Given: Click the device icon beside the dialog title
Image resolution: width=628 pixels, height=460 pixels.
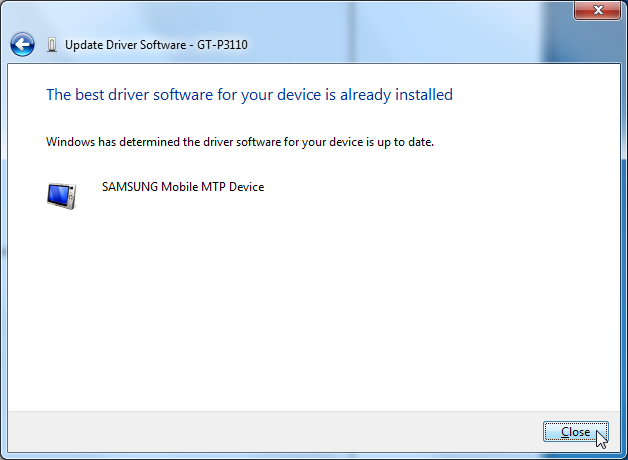Looking at the screenshot, I should [x=52, y=45].
